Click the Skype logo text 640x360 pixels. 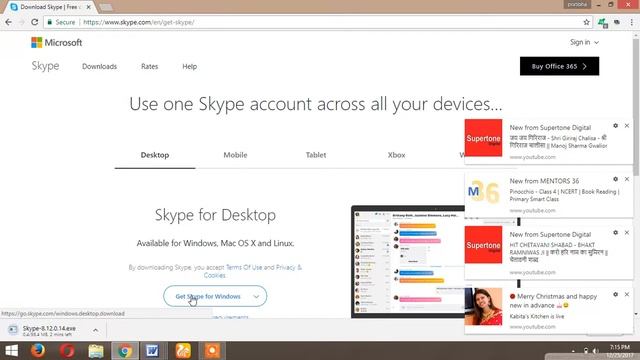pos(45,66)
